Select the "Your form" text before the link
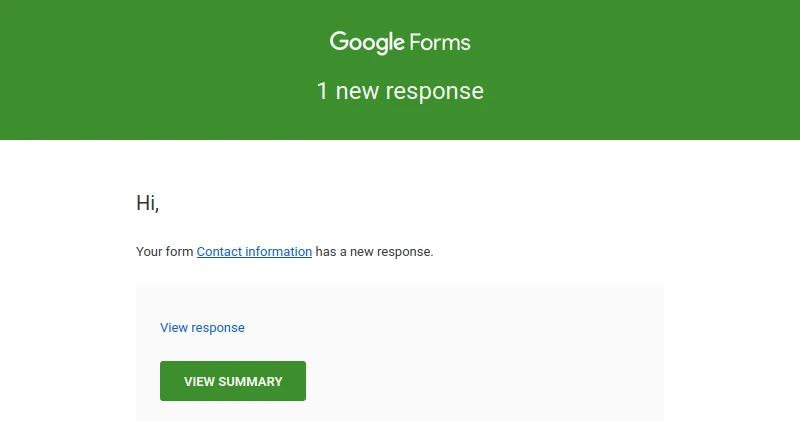This screenshot has height=421, width=800. click(x=165, y=252)
